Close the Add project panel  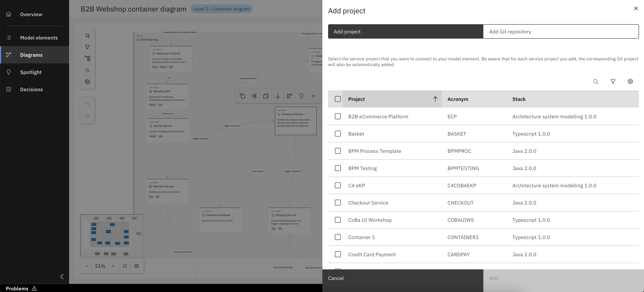click(636, 9)
